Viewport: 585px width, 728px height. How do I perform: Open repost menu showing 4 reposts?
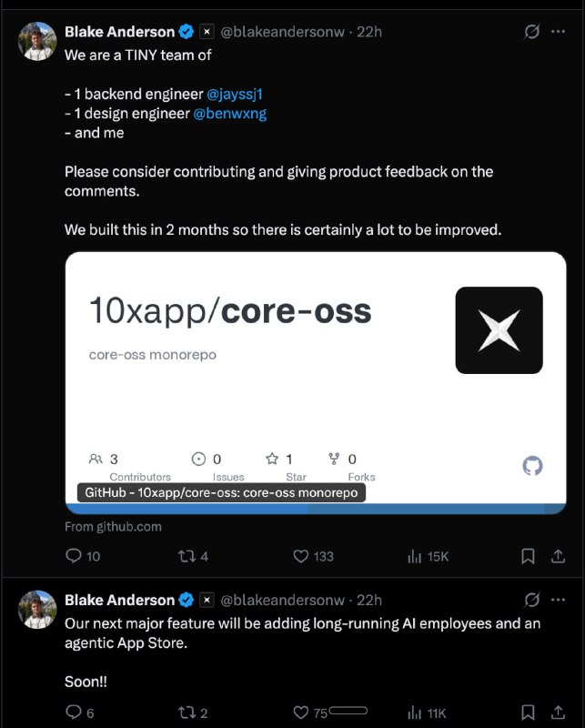[x=186, y=555]
